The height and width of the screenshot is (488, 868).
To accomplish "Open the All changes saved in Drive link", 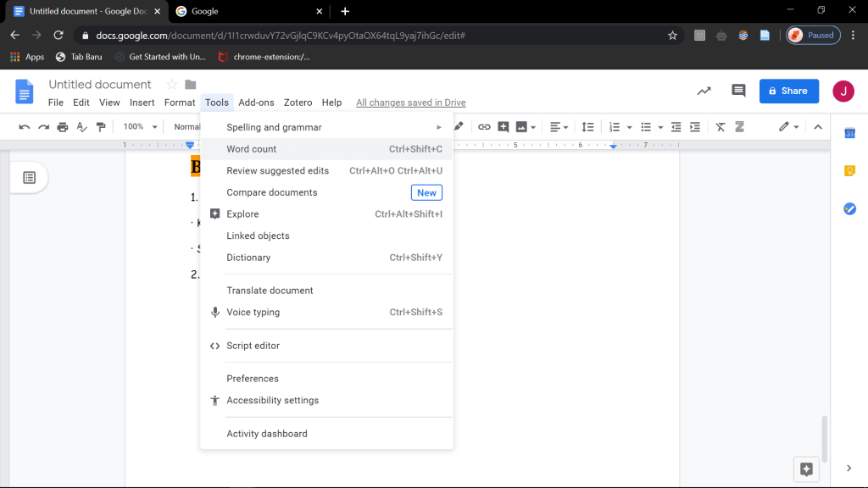I will pos(410,103).
